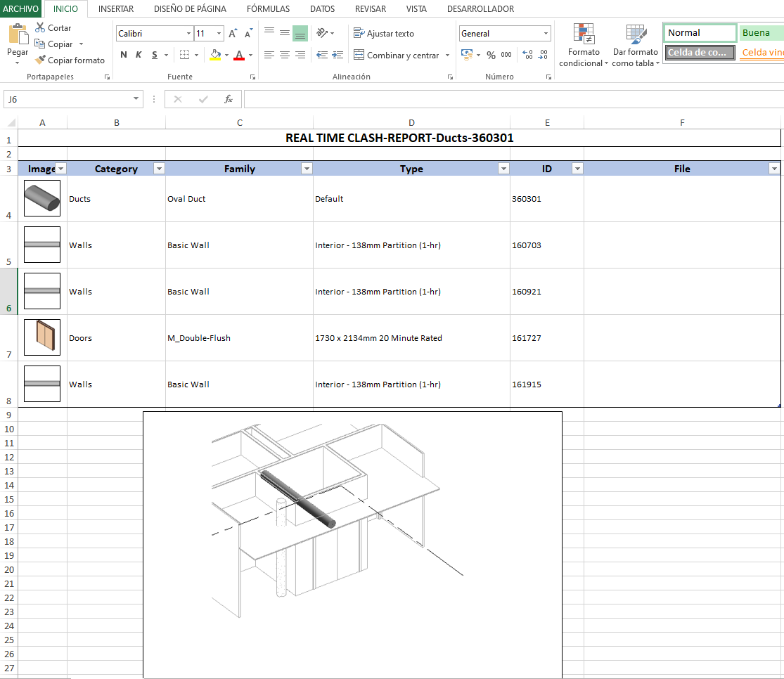Apply the Normal cell style
Viewport: 784px width, 679px height.
tap(700, 32)
